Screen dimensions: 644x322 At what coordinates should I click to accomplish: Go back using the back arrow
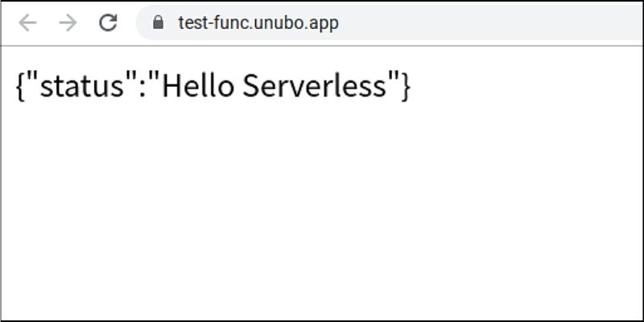27,23
